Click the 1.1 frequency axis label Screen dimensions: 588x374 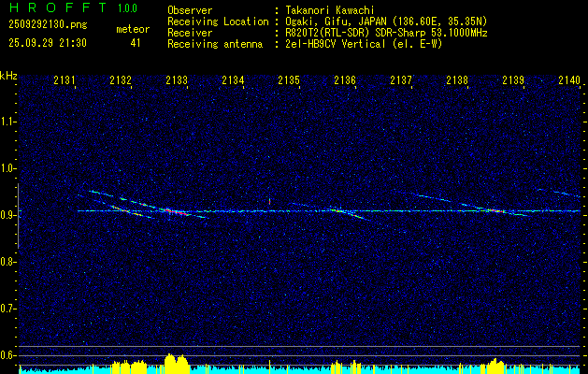[9, 122]
